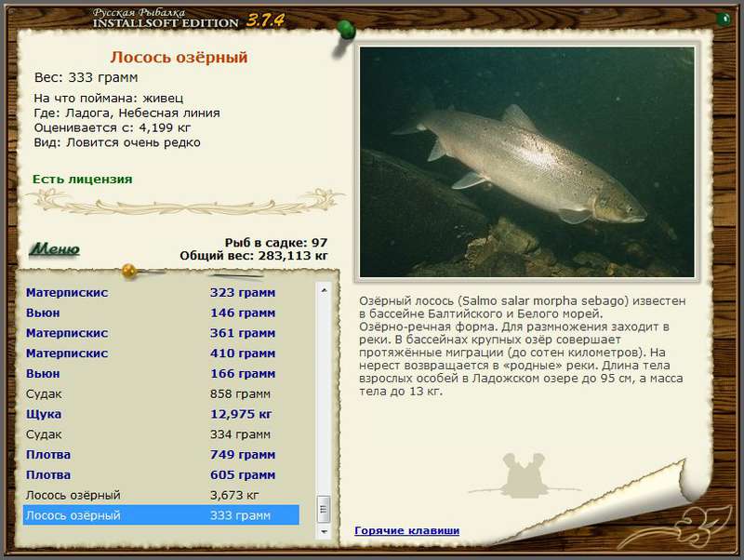Image resolution: width=744 pixels, height=560 pixels.
Task: Click the small green indicator in top-right corner
Action: tap(722, 19)
